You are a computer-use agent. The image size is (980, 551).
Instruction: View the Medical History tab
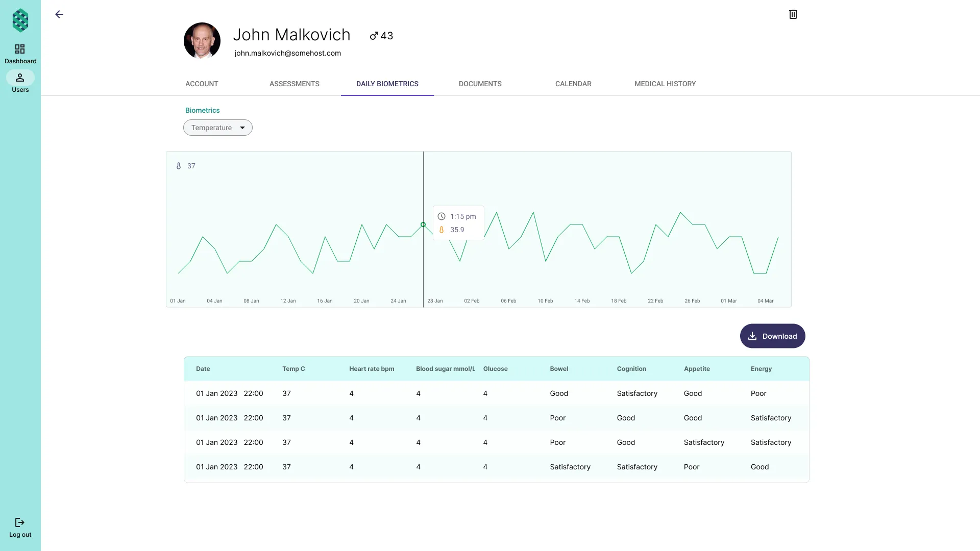(665, 84)
